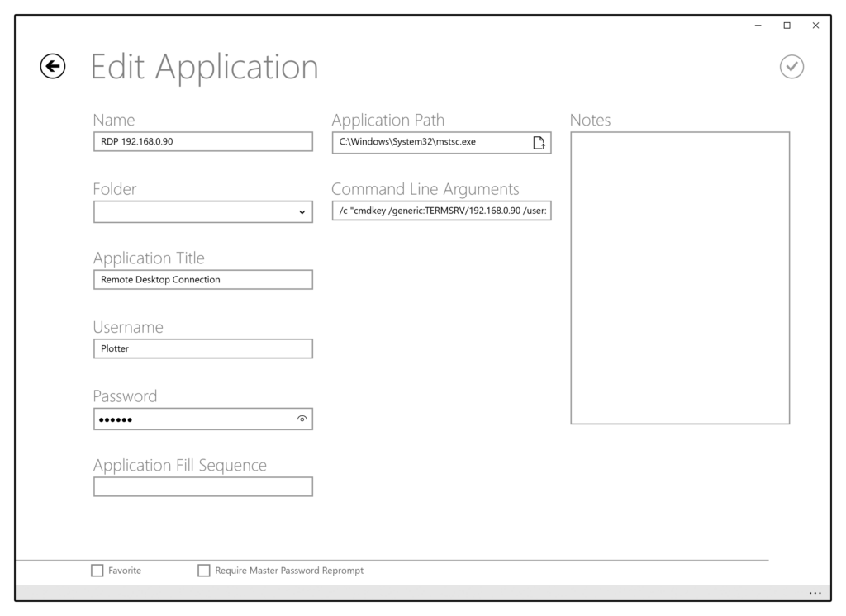Browse for application path file icon
846x616 pixels.
pyautogui.click(x=539, y=142)
